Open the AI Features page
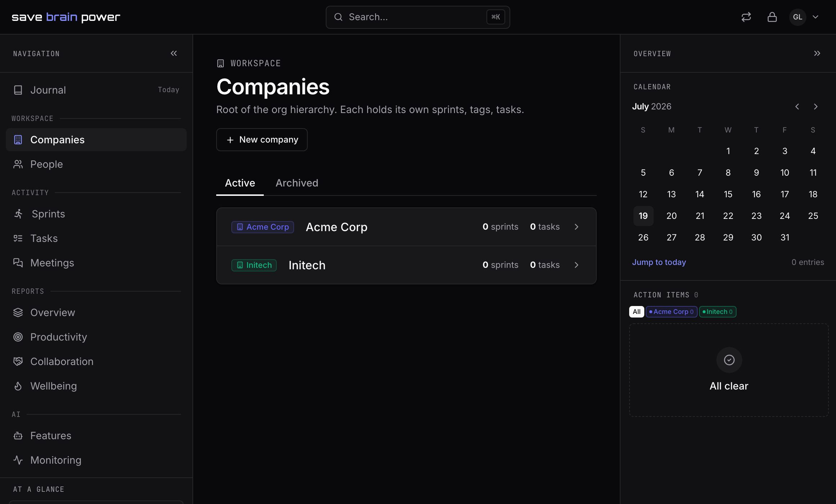836x504 pixels. point(96,436)
